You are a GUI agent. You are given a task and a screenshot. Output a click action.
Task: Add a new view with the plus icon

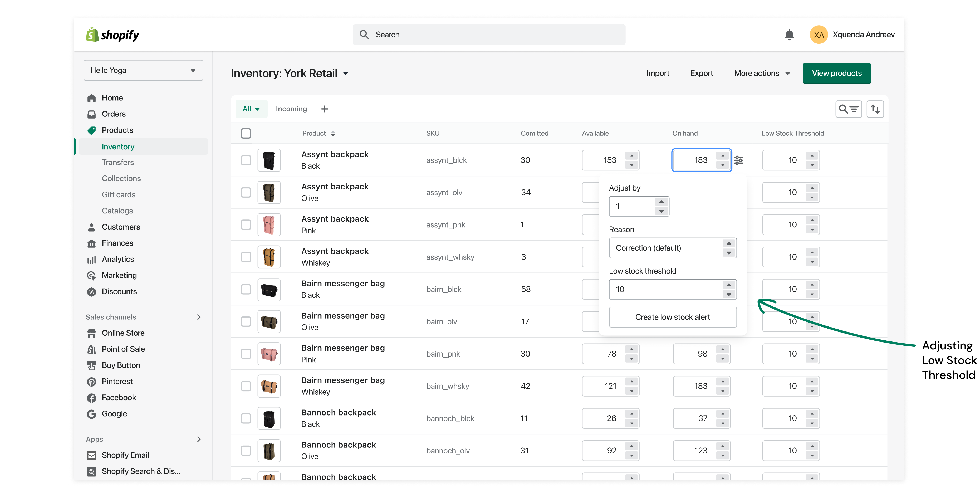coord(324,109)
